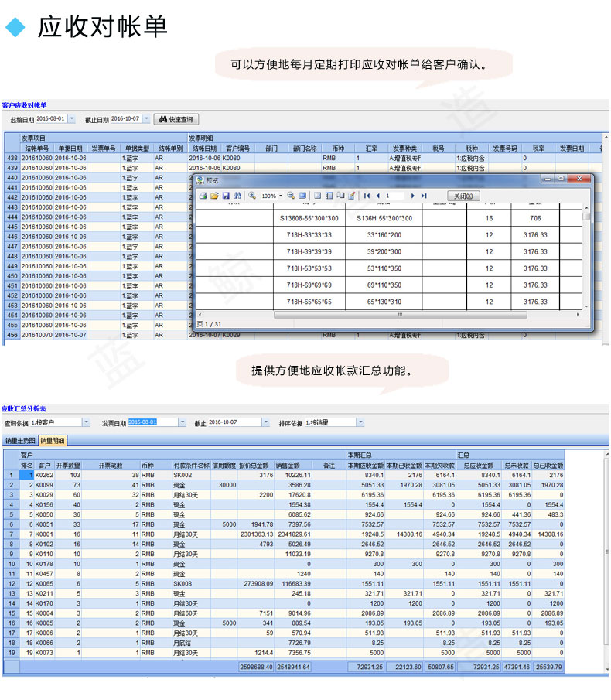Click sales amount 2341829.61 cell
The image size is (611, 700).
tap(294, 534)
